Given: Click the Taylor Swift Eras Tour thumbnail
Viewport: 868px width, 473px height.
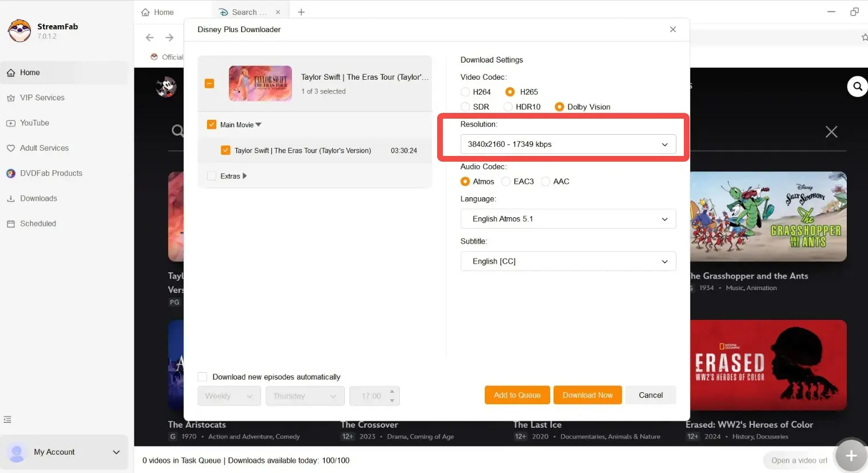Looking at the screenshot, I should (x=260, y=84).
